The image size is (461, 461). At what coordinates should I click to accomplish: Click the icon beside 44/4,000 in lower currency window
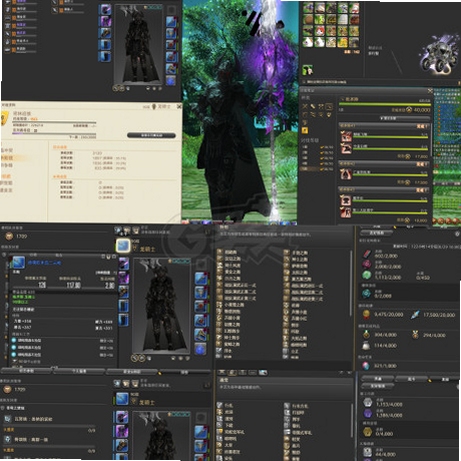point(367,452)
